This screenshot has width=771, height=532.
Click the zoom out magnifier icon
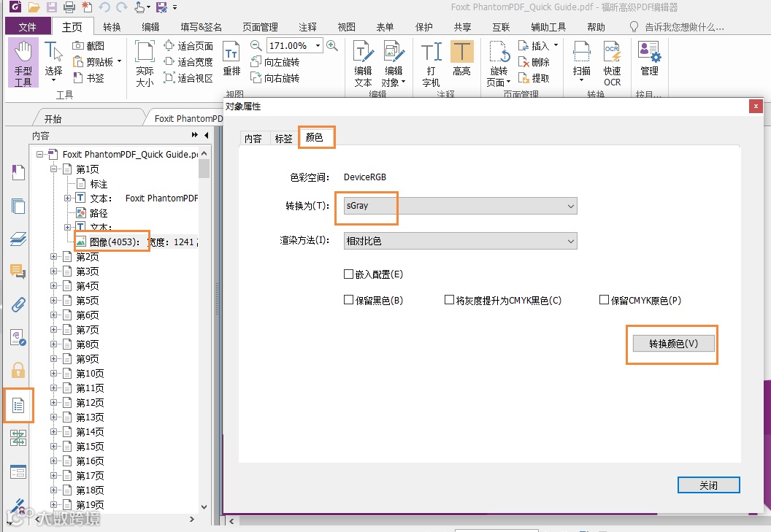click(x=256, y=46)
